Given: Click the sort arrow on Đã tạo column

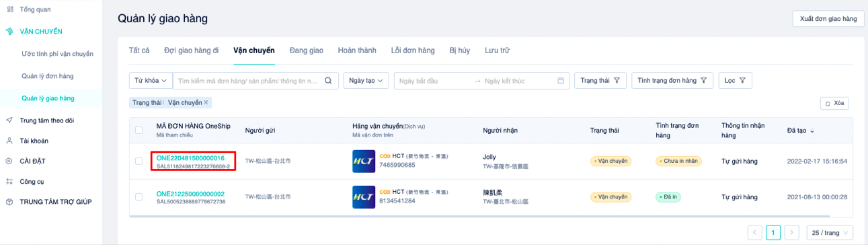Looking at the screenshot, I should tap(812, 131).
